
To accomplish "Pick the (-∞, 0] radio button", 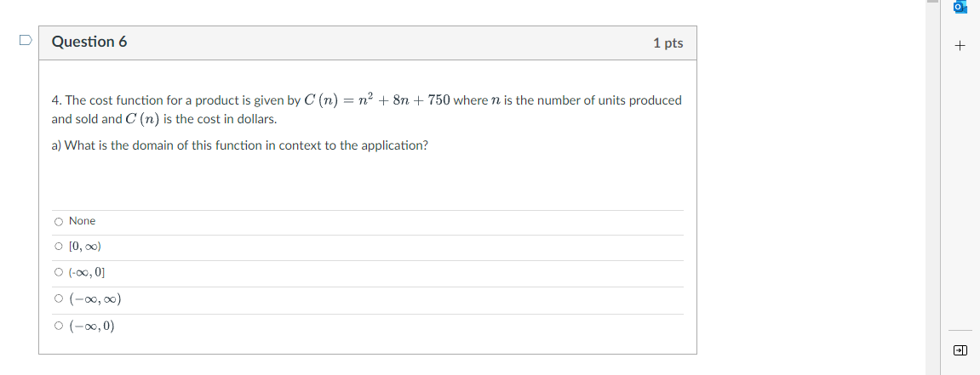I will point(58,273).
